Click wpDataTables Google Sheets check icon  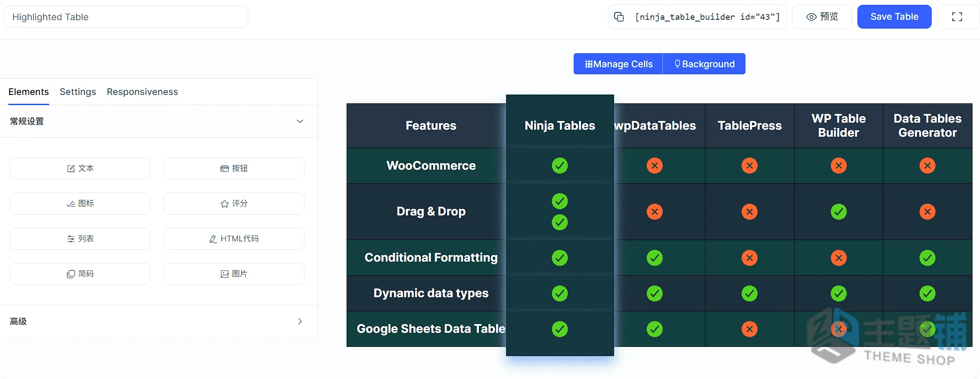pyautogui.click(x=655, y=329)
